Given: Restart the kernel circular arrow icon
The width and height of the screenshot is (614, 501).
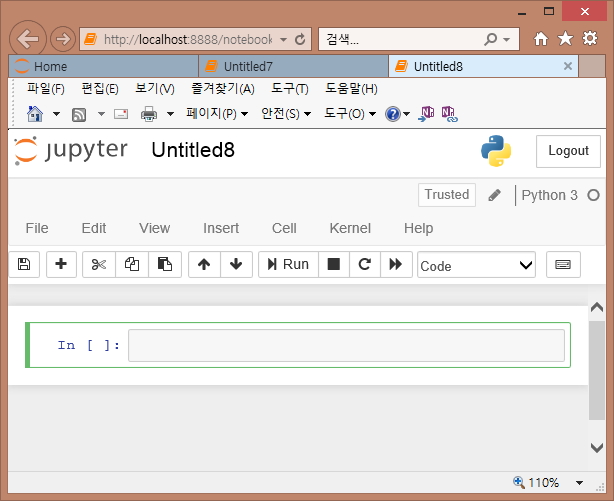Looking at the screenshot, I should 365,264.
